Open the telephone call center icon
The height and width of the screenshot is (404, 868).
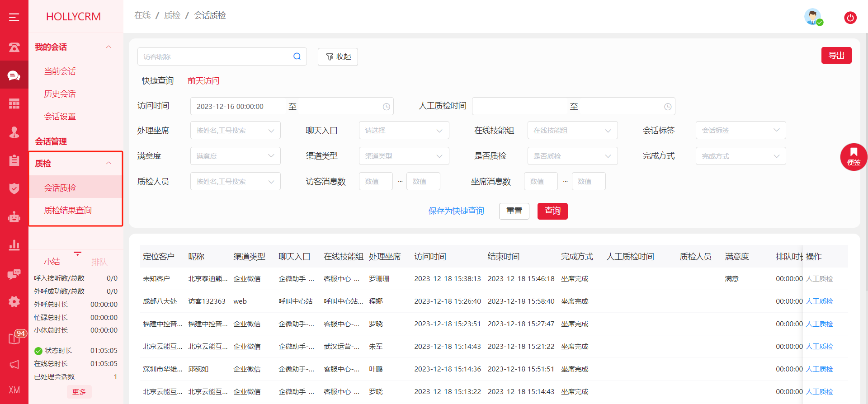[x=14, y=47]
